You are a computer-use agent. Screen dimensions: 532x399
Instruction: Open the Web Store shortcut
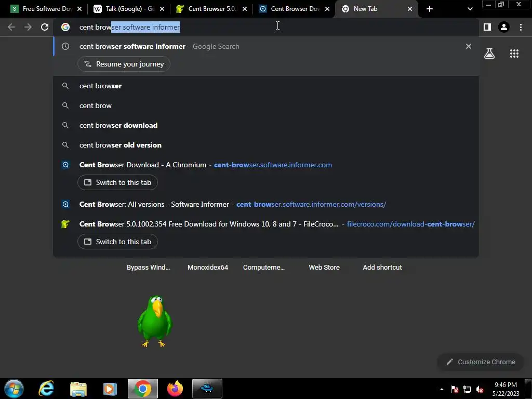click(324, 268)
